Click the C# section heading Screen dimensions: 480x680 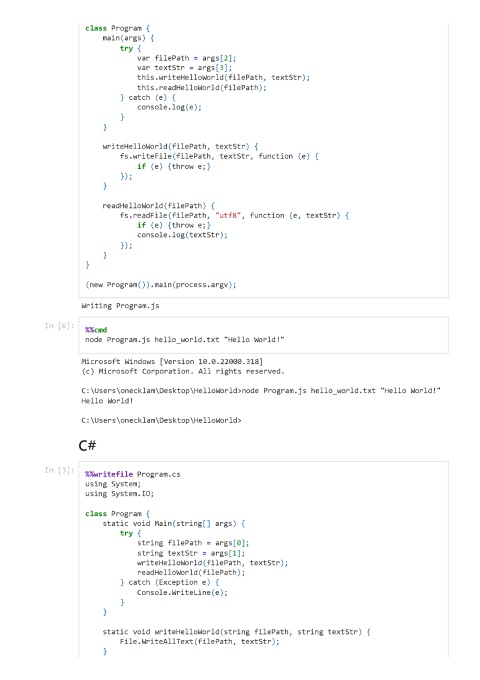[x=87, y=445]
